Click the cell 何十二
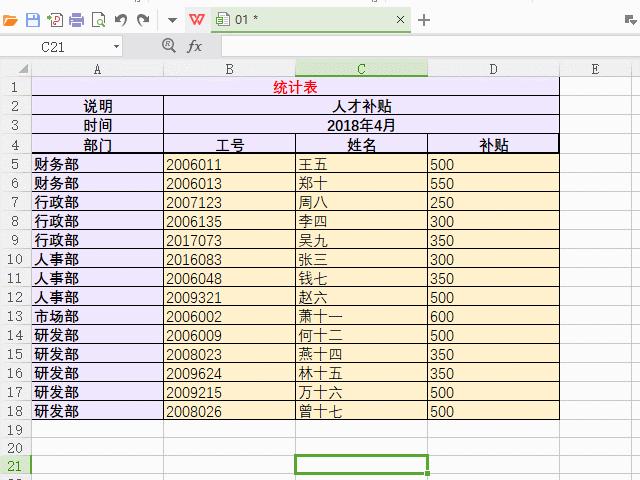Screen dimensions: 640x480 tap(361, 335)
